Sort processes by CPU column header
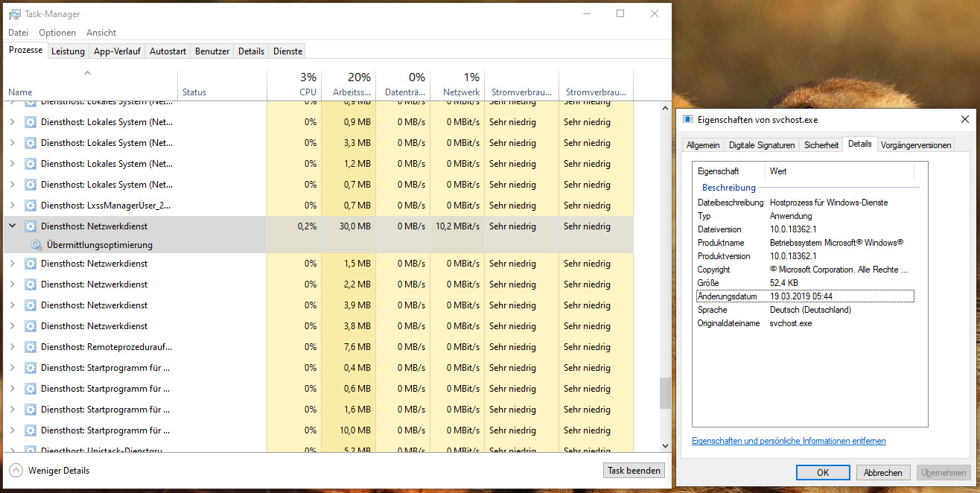The height and width of the screenshot is (493, 980). [x=294, y=85]
